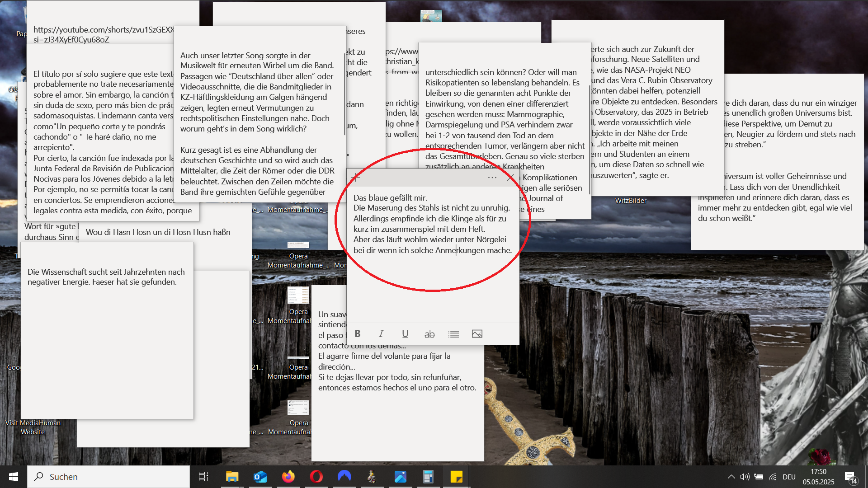This screenshot has height=488, width=868.
Task: Click the Suchen search box
Action: [x=108, y=477]
